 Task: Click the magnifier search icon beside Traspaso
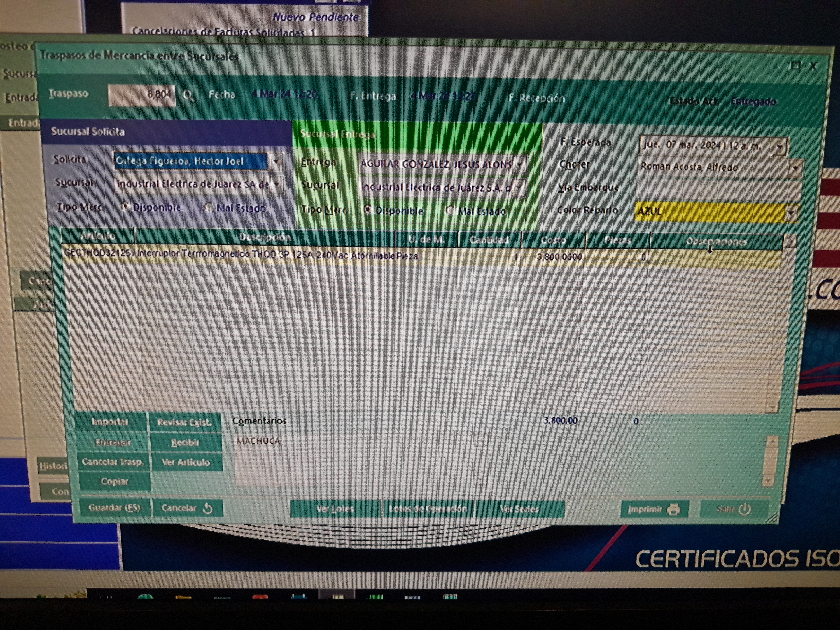click(x=188, y=95)
